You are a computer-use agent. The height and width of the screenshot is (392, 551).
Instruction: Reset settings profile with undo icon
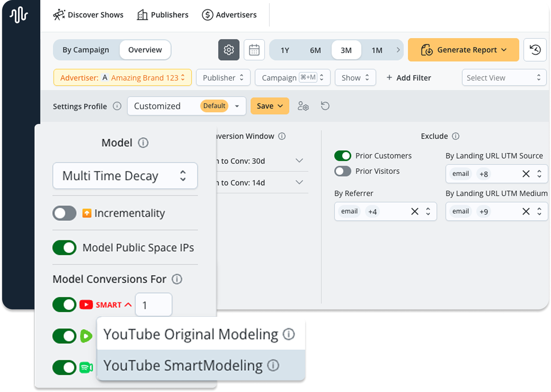coord(325,106)
